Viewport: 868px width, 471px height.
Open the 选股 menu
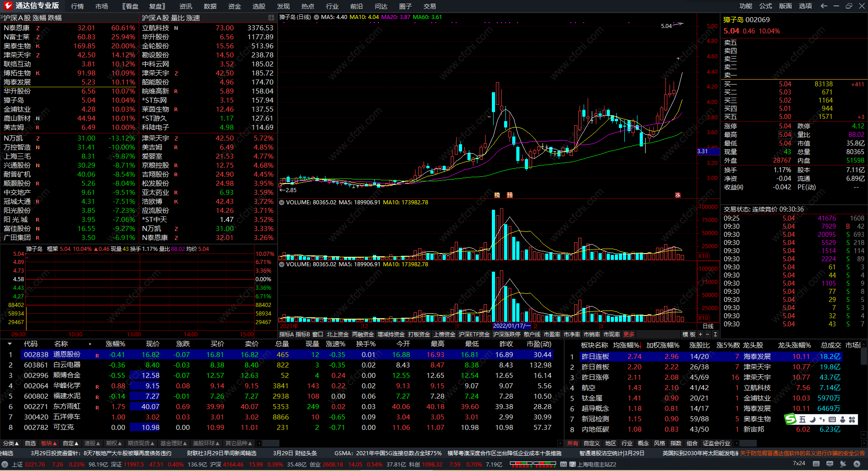pyautogui.click(x=259, y=6)
